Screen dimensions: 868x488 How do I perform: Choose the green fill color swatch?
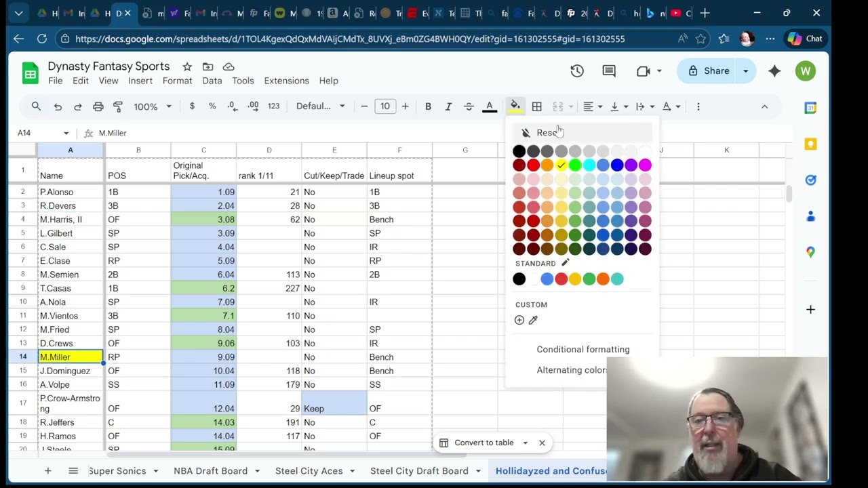pos(575,165)
